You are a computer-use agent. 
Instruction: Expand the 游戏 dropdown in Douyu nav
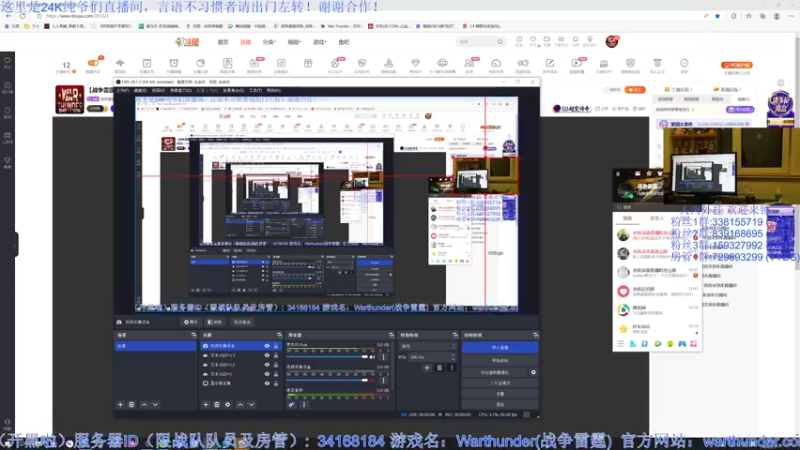[319, 42]
